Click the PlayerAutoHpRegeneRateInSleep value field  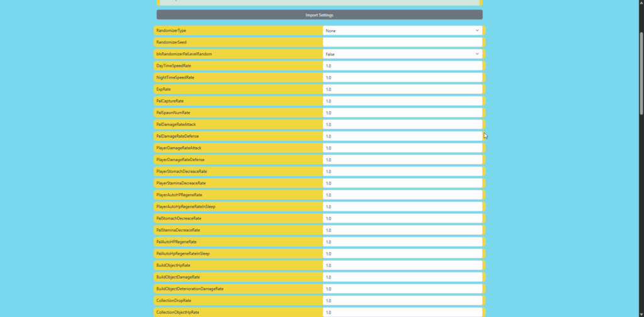point(402,206)
